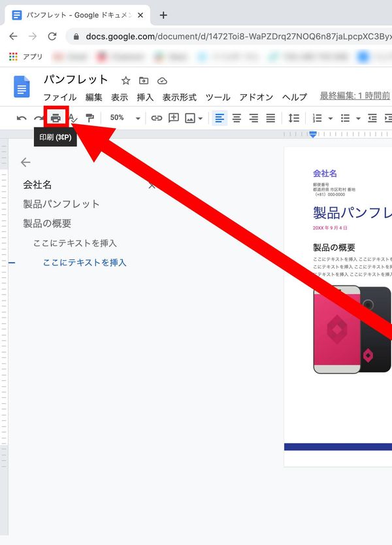Open the ツール menu
Image resolution: width=392 pixels, height=545 pixels.
[218, 97]
